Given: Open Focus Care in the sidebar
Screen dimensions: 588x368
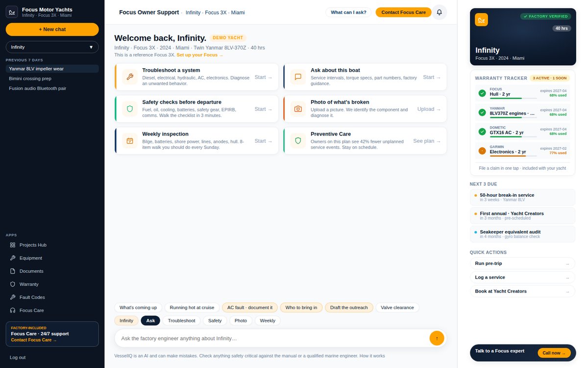Looking at the screenshot, I should [x=52, y=310].
